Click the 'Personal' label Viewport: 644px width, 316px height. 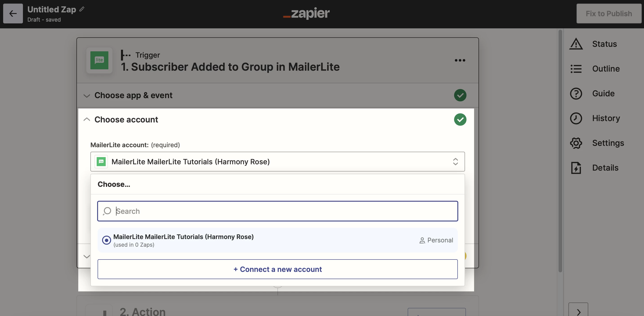coord(440,240)
